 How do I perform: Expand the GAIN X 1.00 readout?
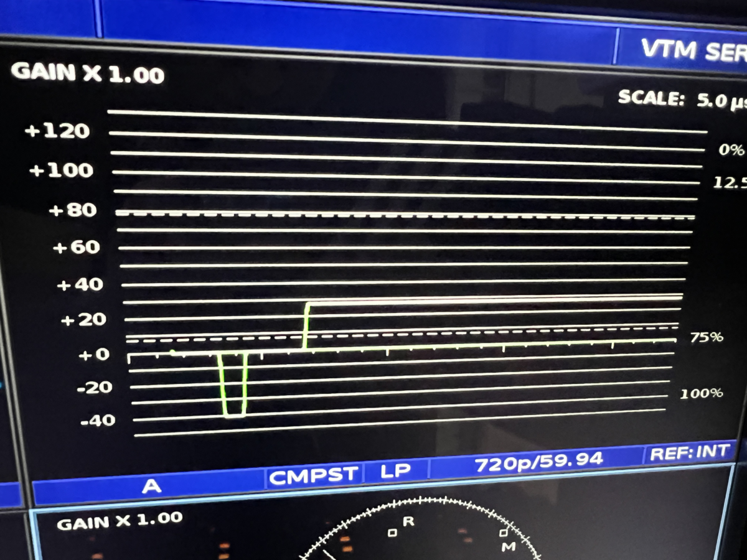coord(87,73)
